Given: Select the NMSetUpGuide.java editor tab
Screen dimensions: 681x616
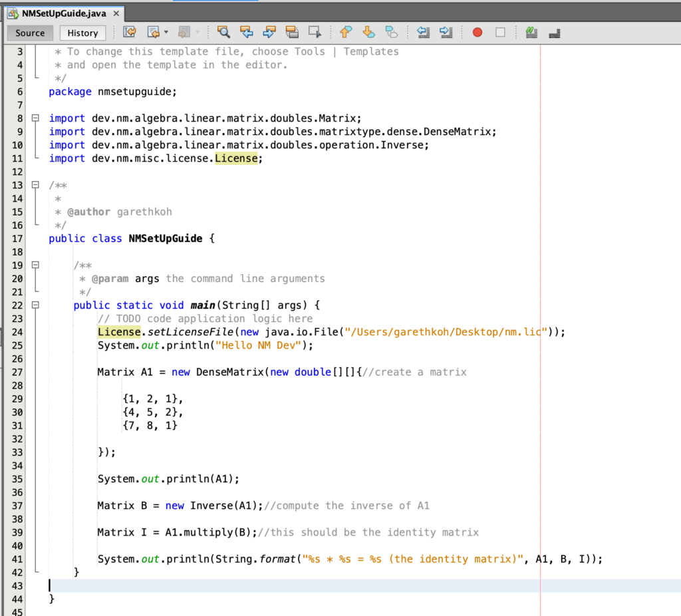Looking at the screenshot, I should click(63, 12).
